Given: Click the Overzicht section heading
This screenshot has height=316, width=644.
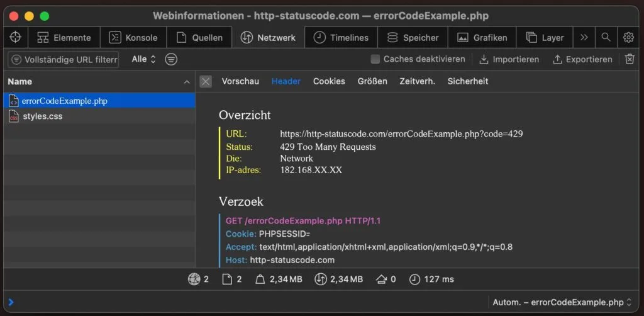Looking at the screenshot, I should point(245,115).
